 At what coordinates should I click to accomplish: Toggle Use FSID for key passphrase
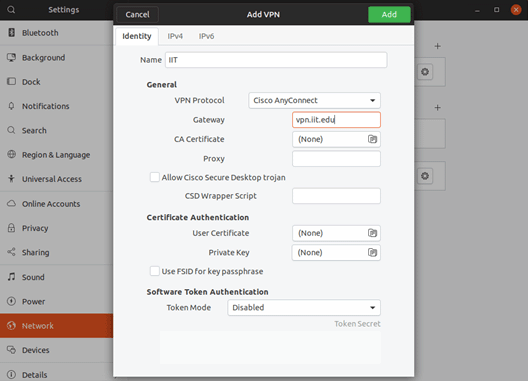pyautogui.click(x=155, y=271)
